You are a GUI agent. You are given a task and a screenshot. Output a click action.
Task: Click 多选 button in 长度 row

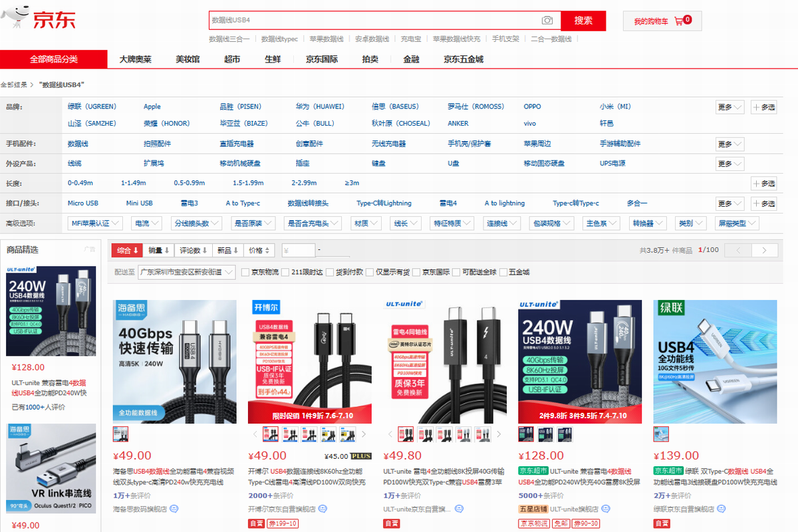tap(763, 184)
